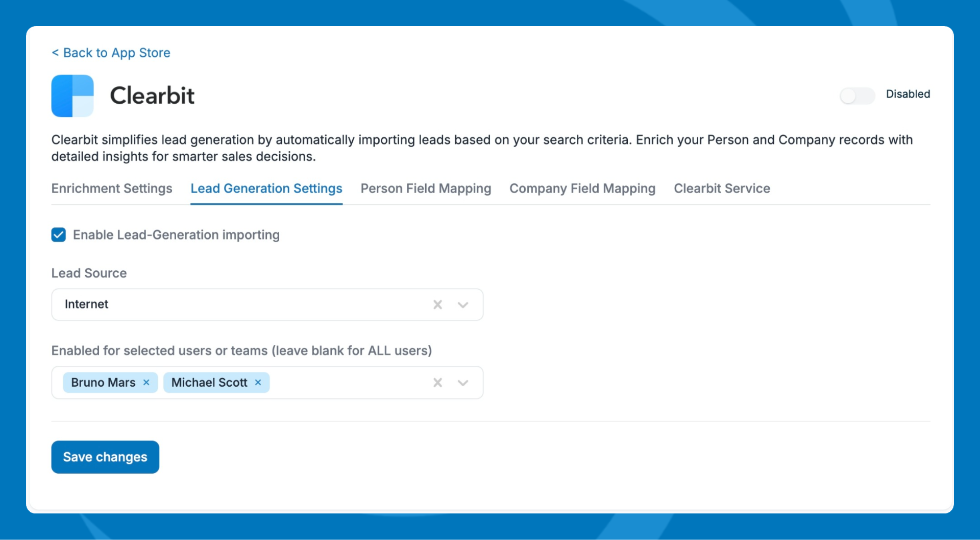Clear the Lead Source selection
This screenshot has width=980, height=540.
(437, 305)
